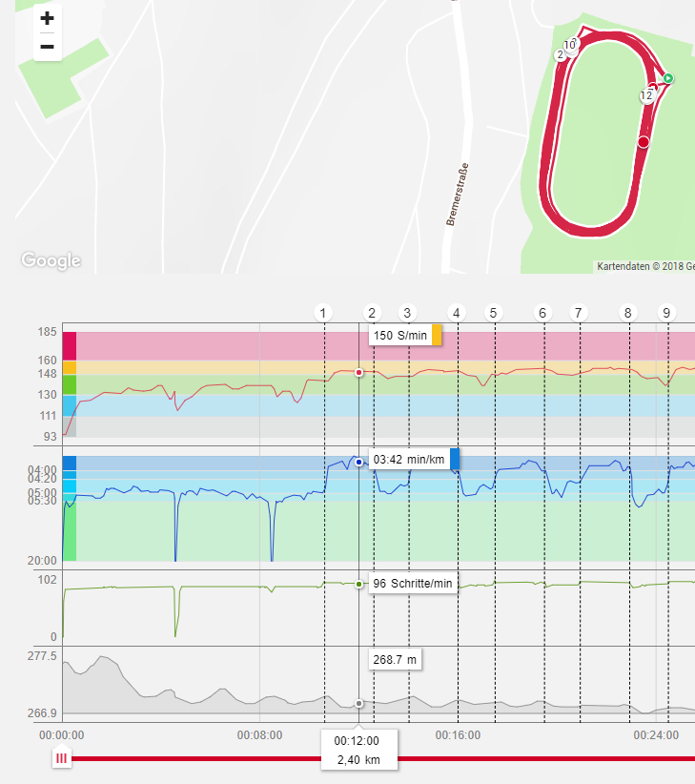
Task: Click the heart rate point on the red curve
Action: tap(358, 373)
